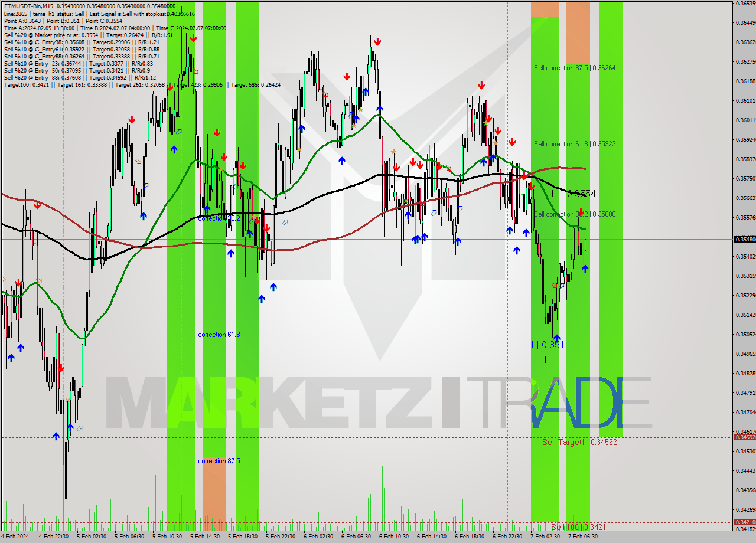Click the 'Sell correction 38.2 | 0.35608' label
This screenshot has height=543, width=756.
click(x=575, y=214)
